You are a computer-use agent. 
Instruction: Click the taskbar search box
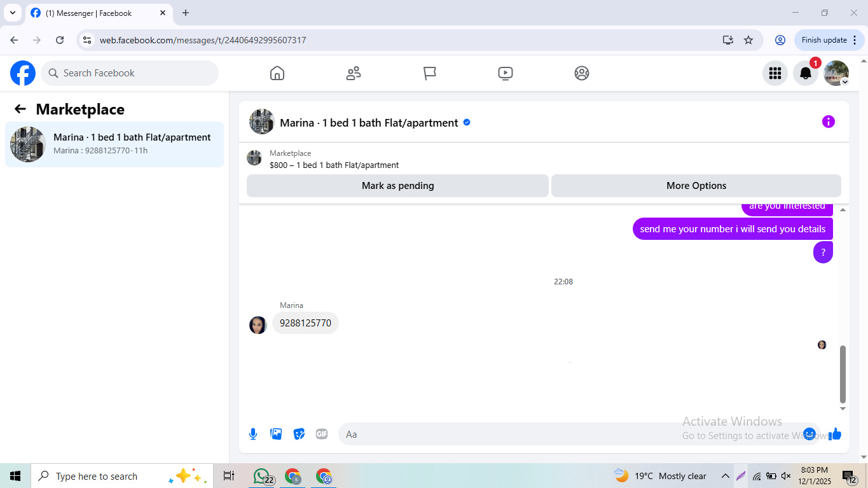pos(122,476)
